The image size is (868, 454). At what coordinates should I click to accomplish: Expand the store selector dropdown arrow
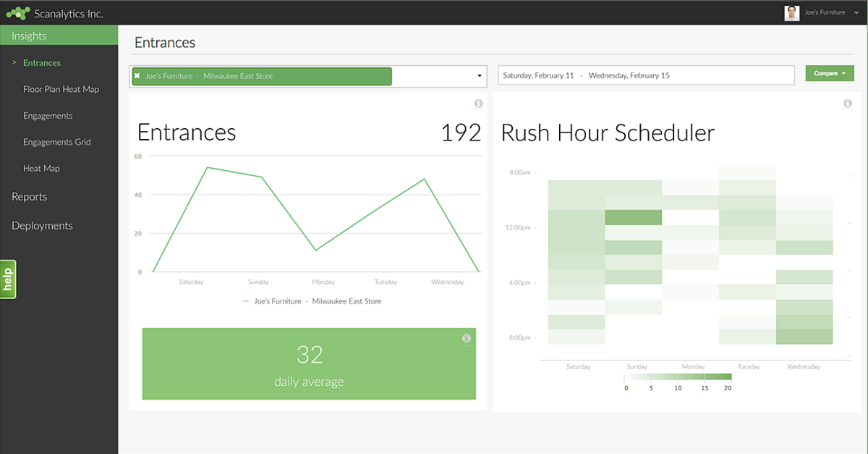click(480, 76)
